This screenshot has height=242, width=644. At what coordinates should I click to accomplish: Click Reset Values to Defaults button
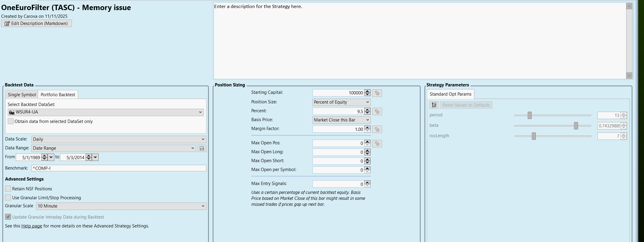(x=466, y=105)
